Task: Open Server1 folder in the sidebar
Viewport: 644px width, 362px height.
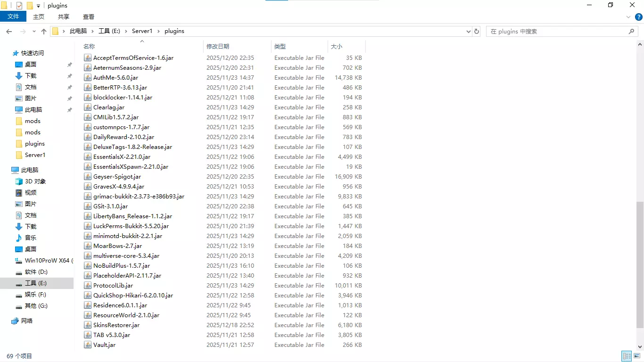Action: [x=35, y=155]
